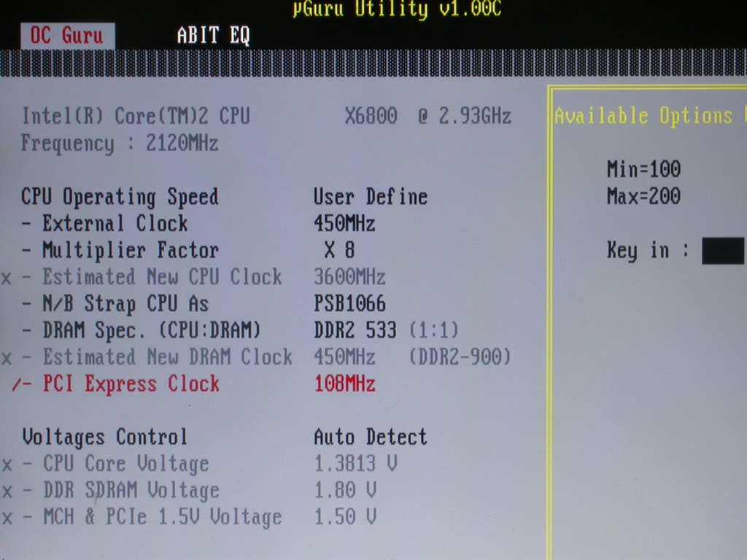Change the 450MHz External Clock value
The image size is (747, 560).
point(344,223)
